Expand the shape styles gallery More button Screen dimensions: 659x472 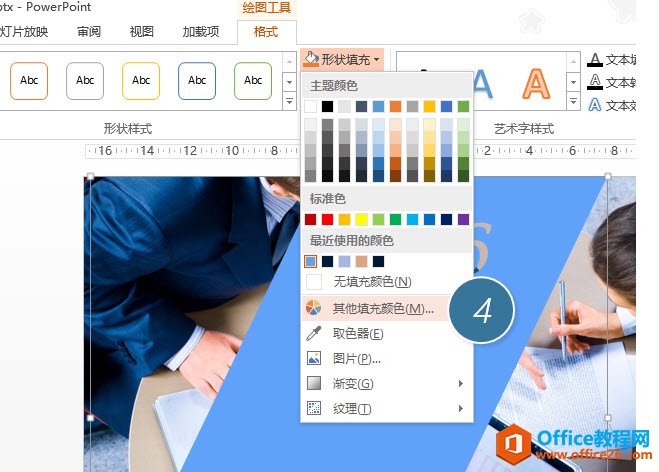(x=289, y=101)
